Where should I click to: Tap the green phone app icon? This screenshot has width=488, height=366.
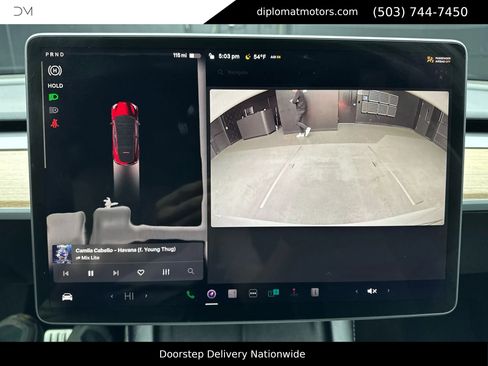click(x=190, y=294)
